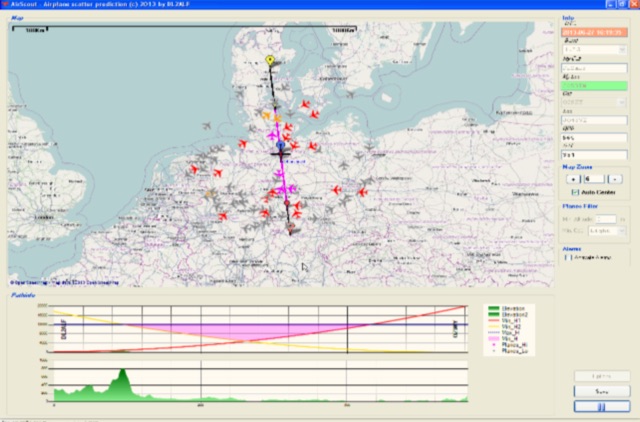
Task: Click the Min Altitude field in Planes Filter
Action: 605,219
